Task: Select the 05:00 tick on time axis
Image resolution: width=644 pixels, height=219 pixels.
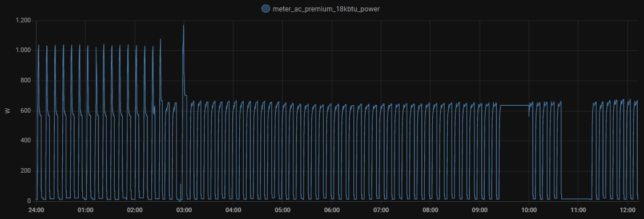Action: [x=283, y=210]
